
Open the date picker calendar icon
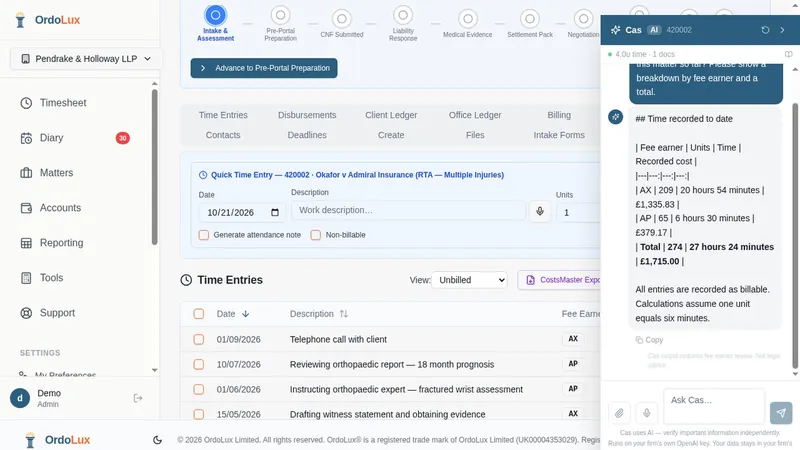tap(275, 212)
